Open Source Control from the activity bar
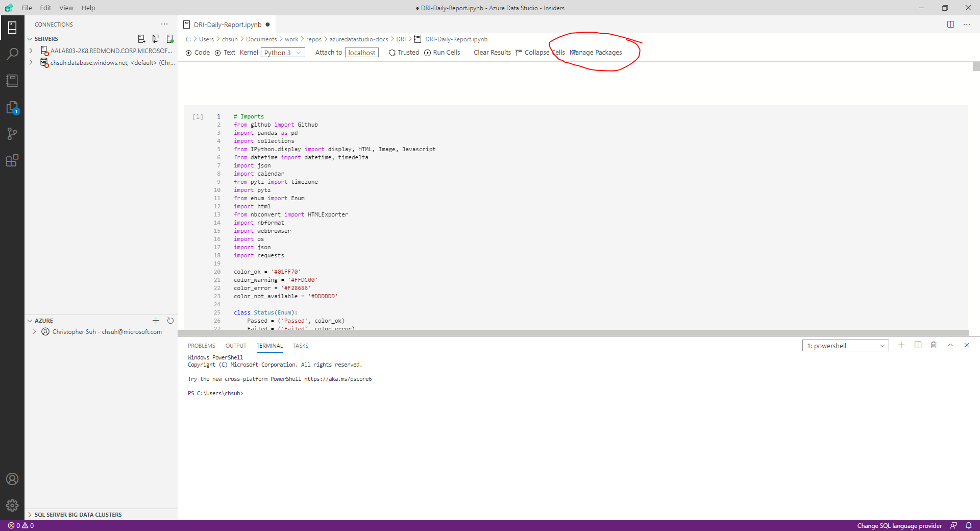 tap(12, 134)
